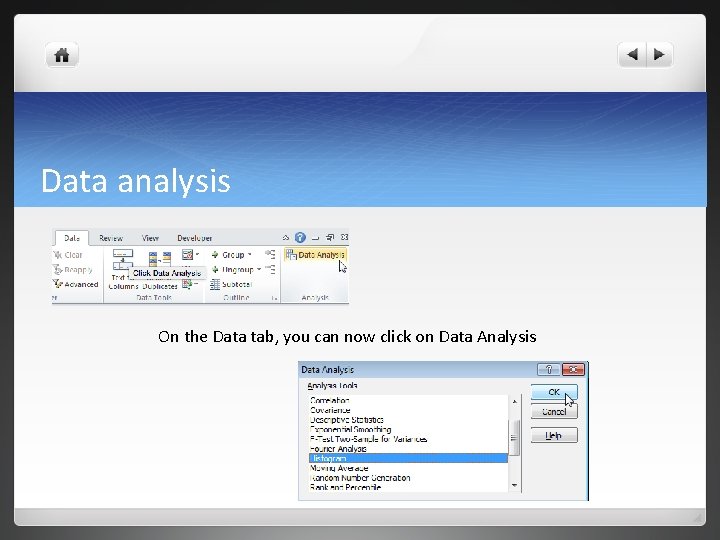Open the Developer ribbon tab
Screen dimensions: 720x540
point(195,238)
